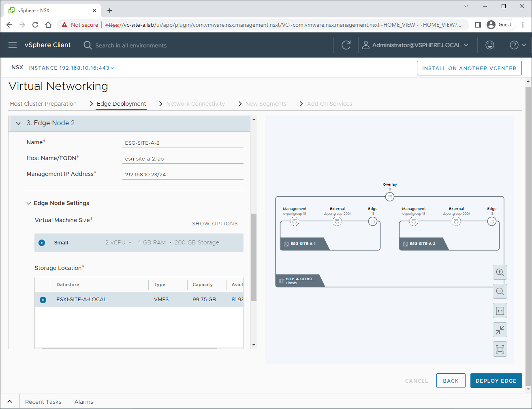This screenshot has width=532, height=409.
Task: Click the Back button
Action: point(451,381)
